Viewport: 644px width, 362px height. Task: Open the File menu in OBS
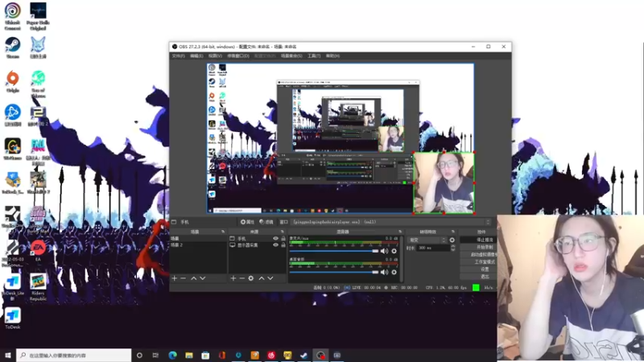point(178,56)
